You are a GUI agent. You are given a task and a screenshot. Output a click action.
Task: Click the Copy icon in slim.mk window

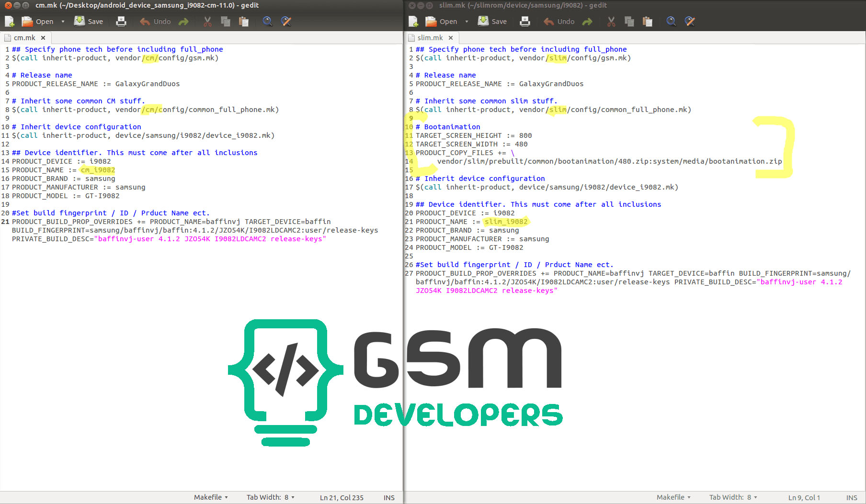point(629,22)
